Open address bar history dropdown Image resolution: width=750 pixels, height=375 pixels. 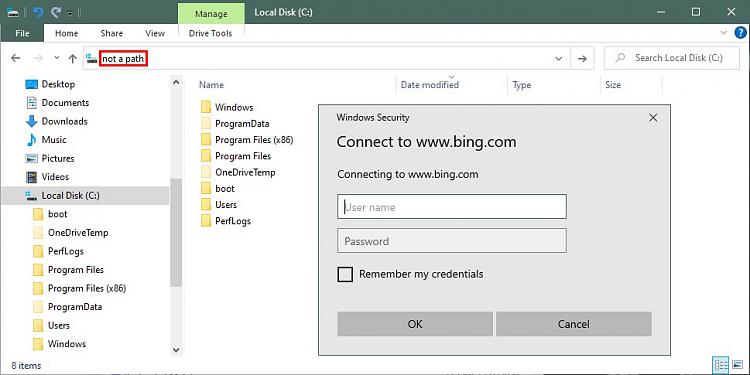click(558, 58)
